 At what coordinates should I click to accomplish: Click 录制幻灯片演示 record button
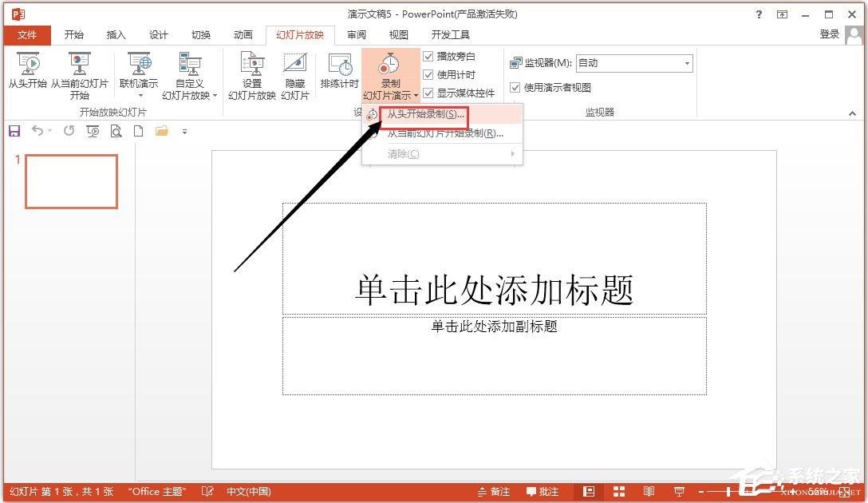coord(390,75)
